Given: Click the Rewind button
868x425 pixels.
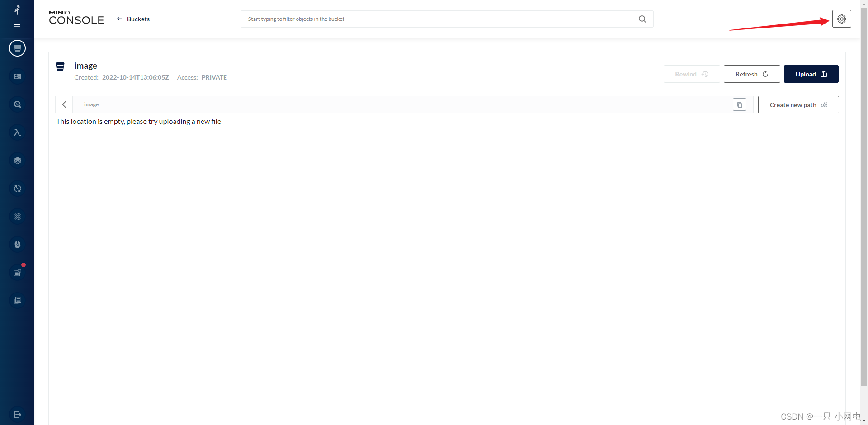Looking at the screenshot, I should coord(691,74).
